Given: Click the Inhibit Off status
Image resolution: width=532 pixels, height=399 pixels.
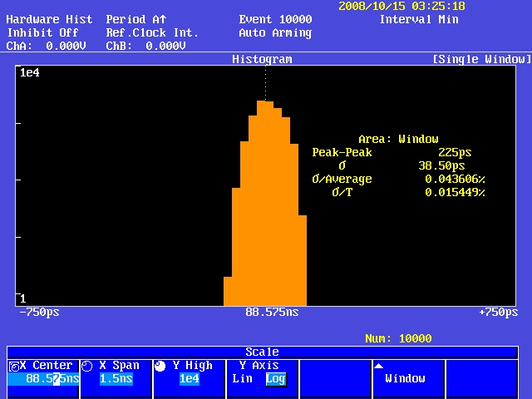Looking at the screenshot, I should click(x=42, y=33).
